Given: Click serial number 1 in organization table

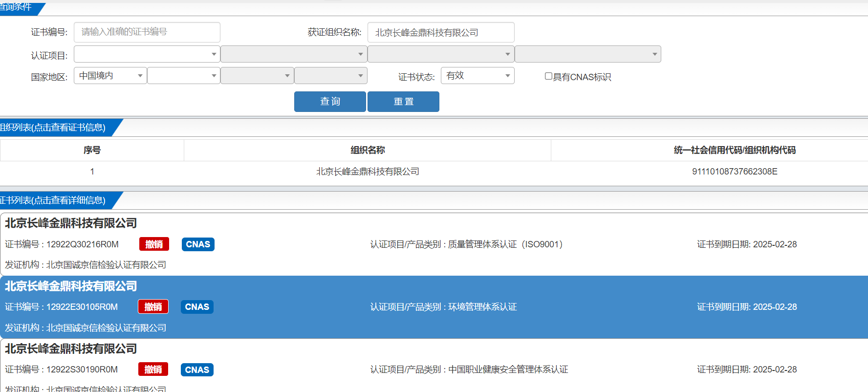Looking at the screenshot, I should pyautogui.click(x=92, y=172).
